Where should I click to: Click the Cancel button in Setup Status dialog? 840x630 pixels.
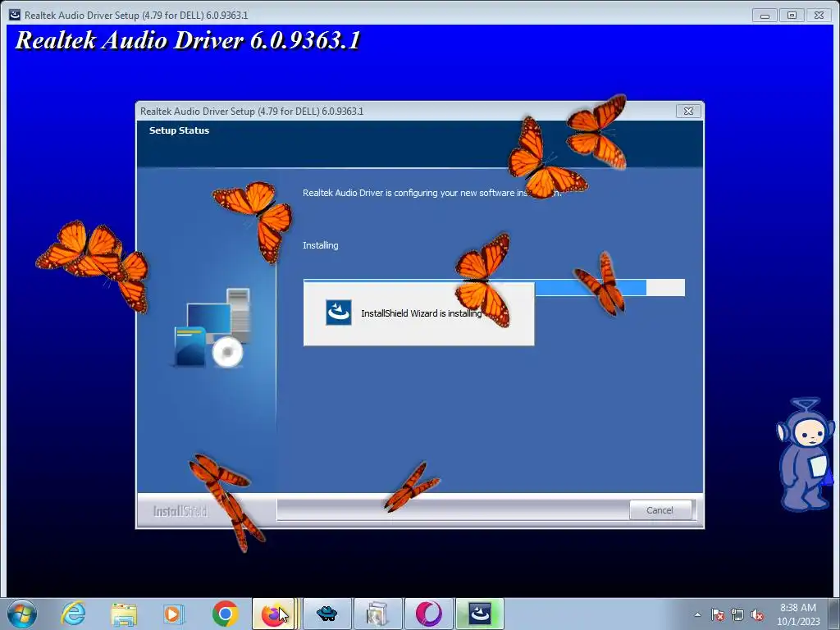coord(660,510)
